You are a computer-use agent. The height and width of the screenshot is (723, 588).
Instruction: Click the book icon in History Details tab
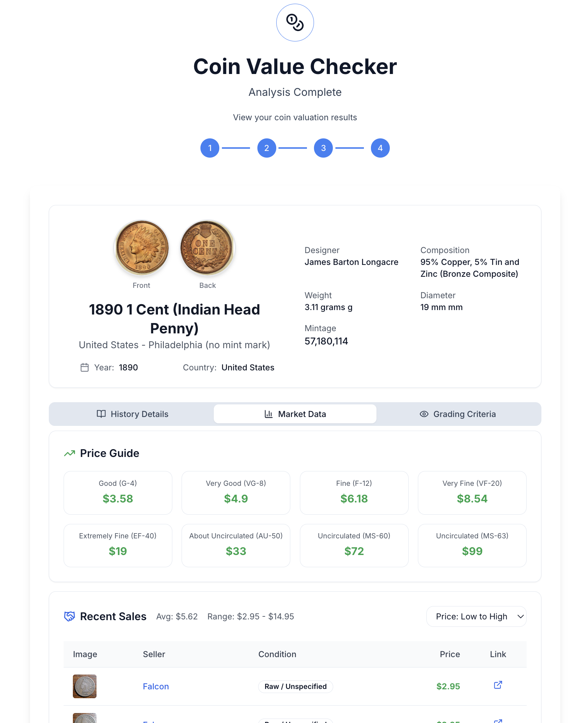[101, 414]
